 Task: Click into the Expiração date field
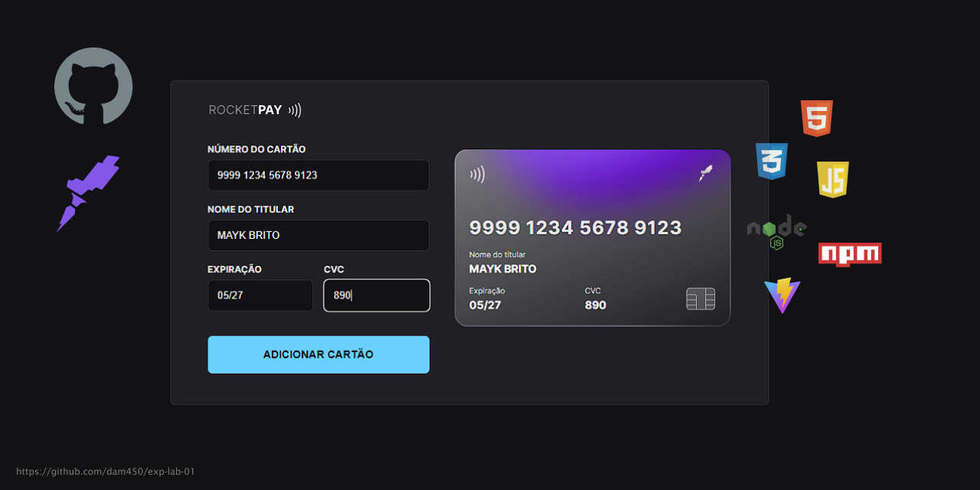(260, 296)
